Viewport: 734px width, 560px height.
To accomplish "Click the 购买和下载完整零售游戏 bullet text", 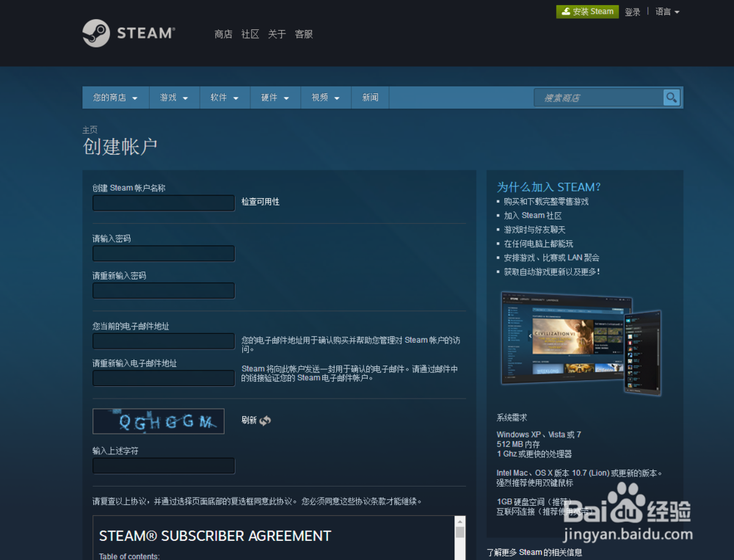I will pyautogui.click(x=546, y=202).
